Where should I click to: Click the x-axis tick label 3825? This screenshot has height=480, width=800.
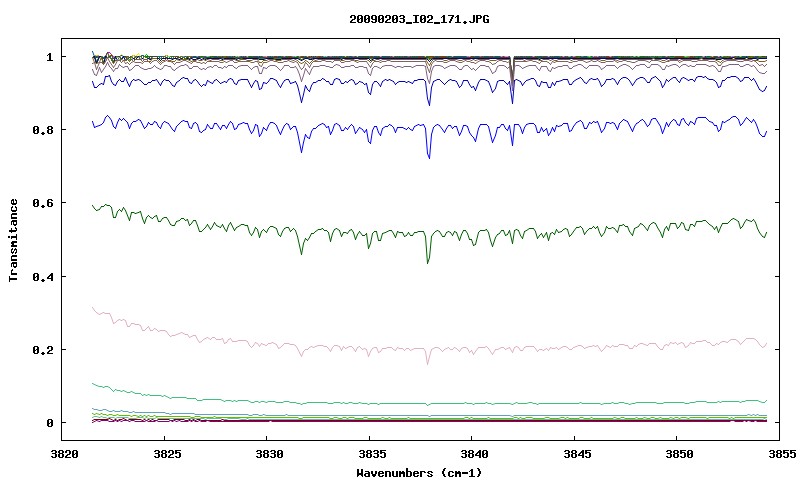pos(167,454)
